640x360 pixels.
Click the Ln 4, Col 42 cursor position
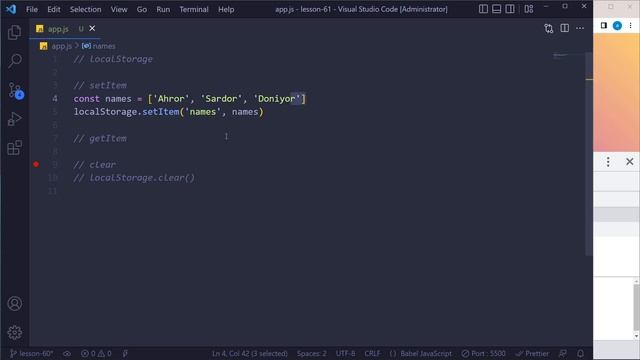249,353
